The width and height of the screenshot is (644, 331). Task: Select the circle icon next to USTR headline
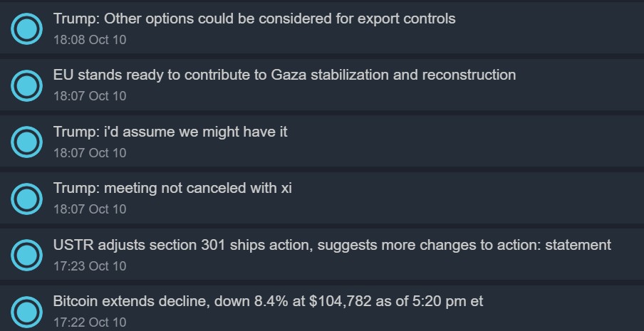[x=27, y=255]
